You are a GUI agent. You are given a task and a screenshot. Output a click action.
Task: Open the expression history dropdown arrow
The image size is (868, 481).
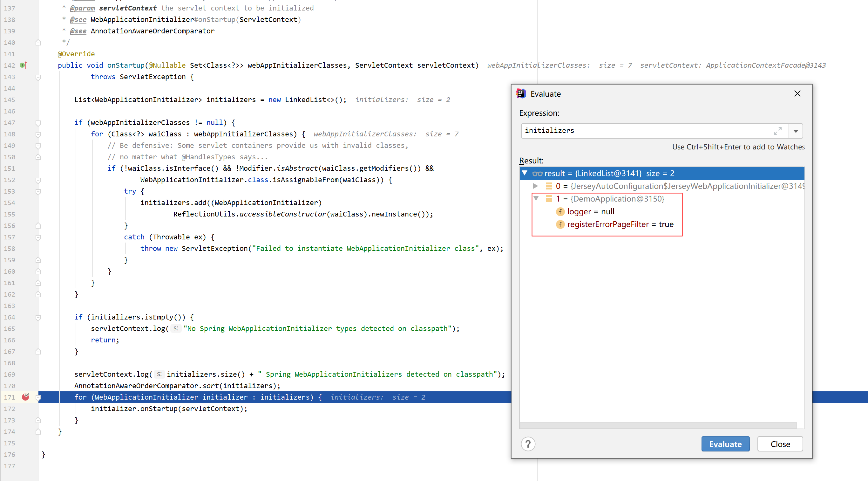point(796,131)
